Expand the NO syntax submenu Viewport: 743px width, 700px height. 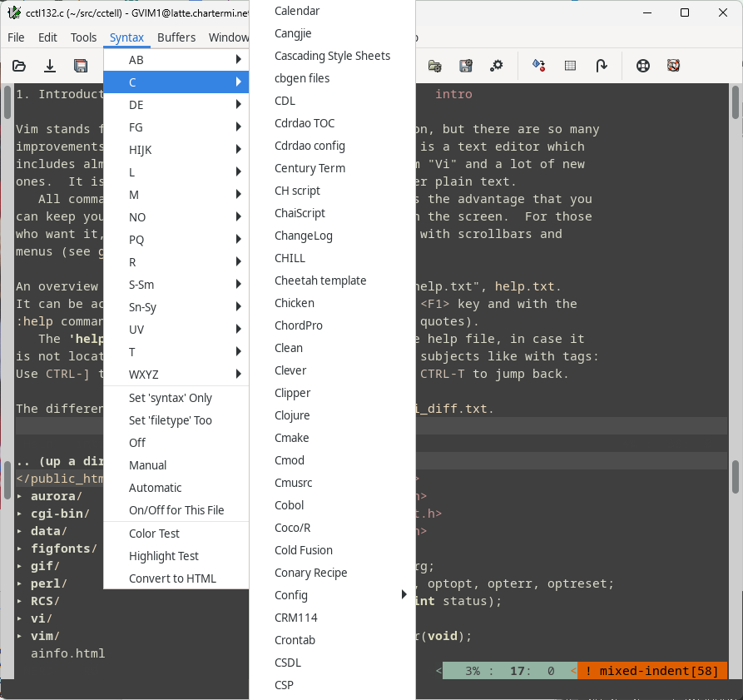pyautogui.click(x=176, y=217)
